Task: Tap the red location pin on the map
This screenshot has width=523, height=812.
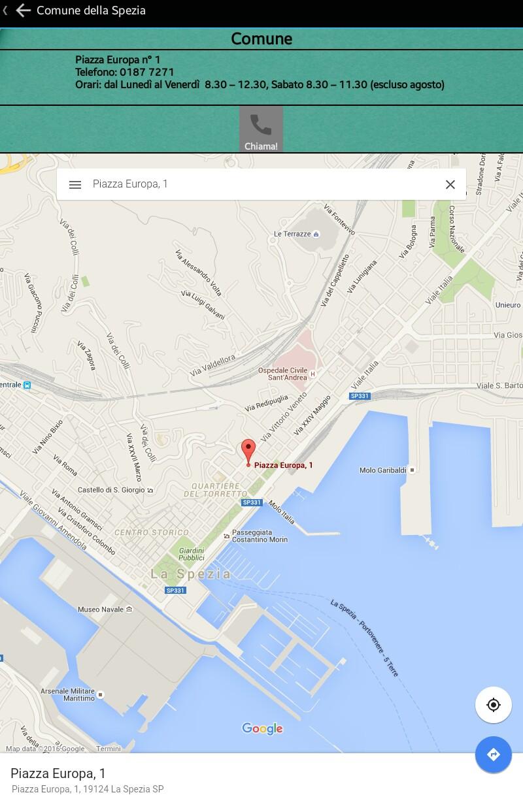Action: click(x=248, y=452)
